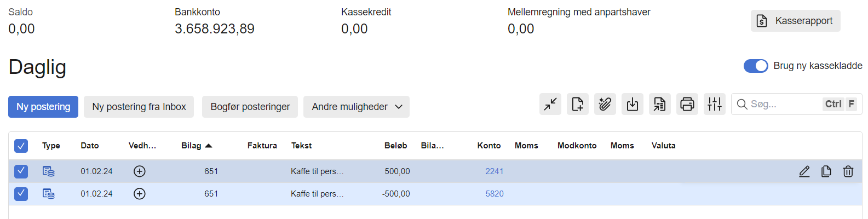Toggle the select-all header checkbox

(21, 146)
